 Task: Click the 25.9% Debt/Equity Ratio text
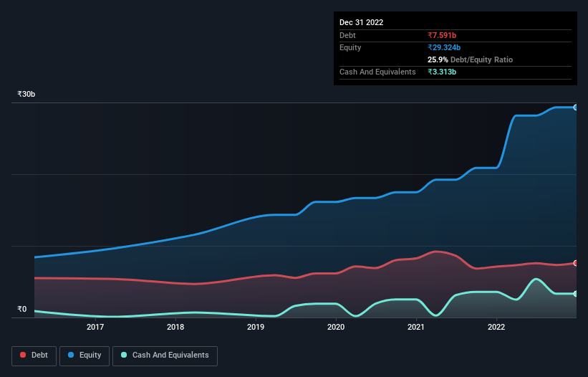471,59
